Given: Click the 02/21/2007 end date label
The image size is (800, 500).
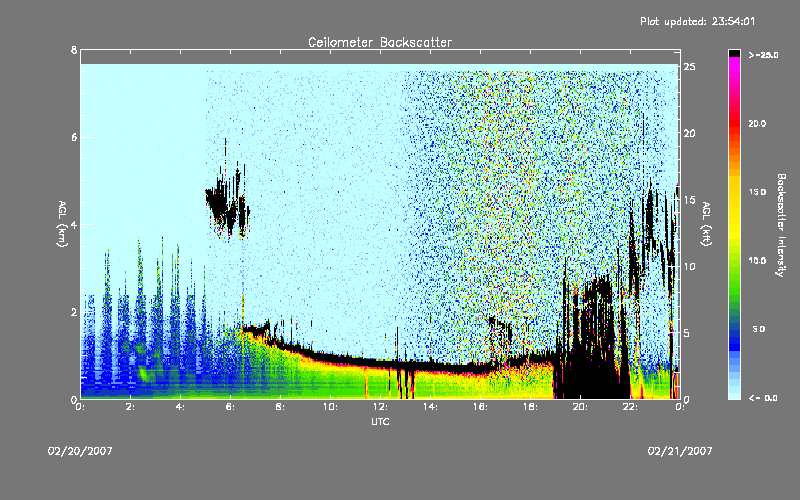Looking at the screenshot, I should (x=680, y=451).
